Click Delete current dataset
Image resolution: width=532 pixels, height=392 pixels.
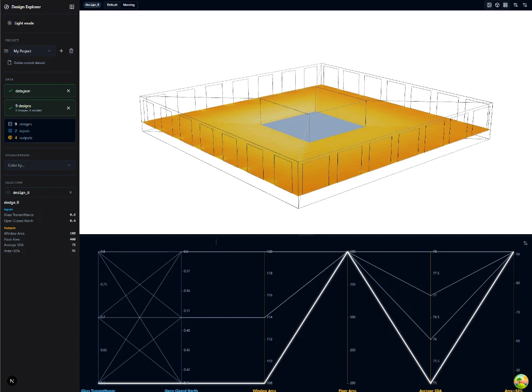(x=29, y=63)
